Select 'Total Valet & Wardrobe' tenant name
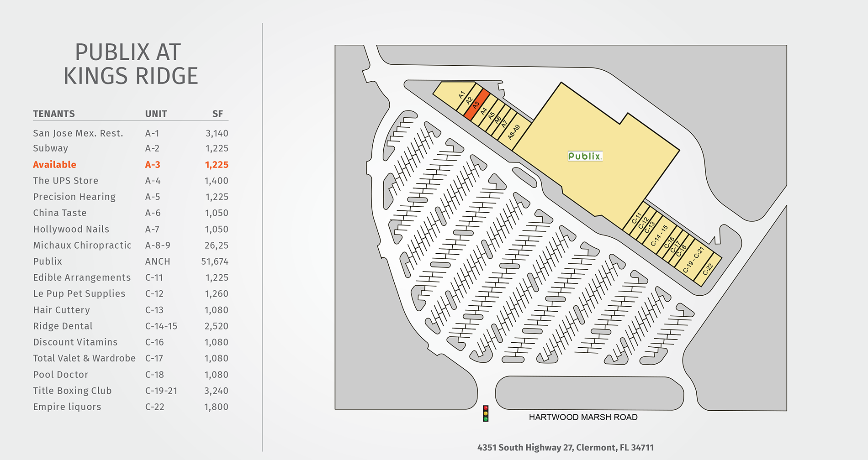This screenshot has height=460, width=868. point(85,358)
